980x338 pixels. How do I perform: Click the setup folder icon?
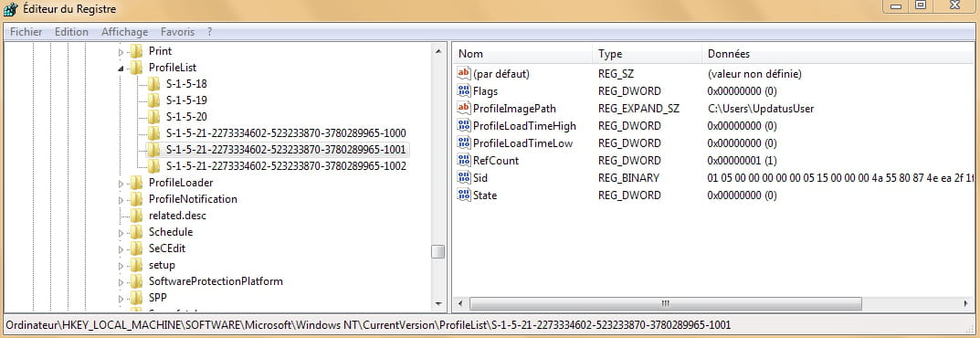136,265
